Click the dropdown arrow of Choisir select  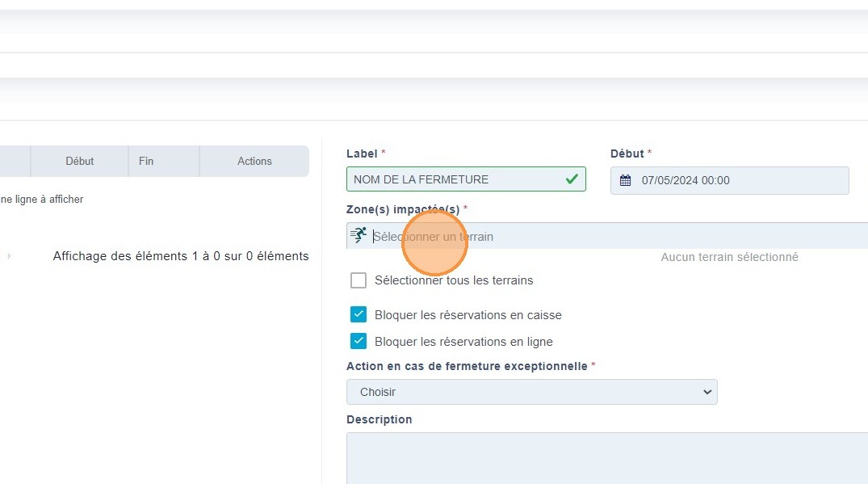(x=707, y=392)
